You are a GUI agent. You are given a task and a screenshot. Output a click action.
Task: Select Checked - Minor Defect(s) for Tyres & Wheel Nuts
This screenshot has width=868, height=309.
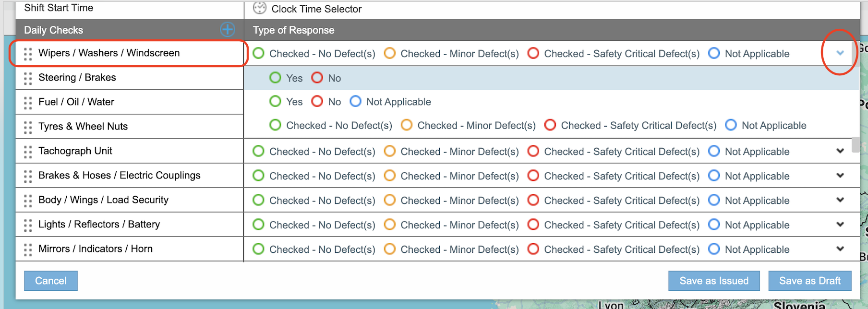pos(407,125)
